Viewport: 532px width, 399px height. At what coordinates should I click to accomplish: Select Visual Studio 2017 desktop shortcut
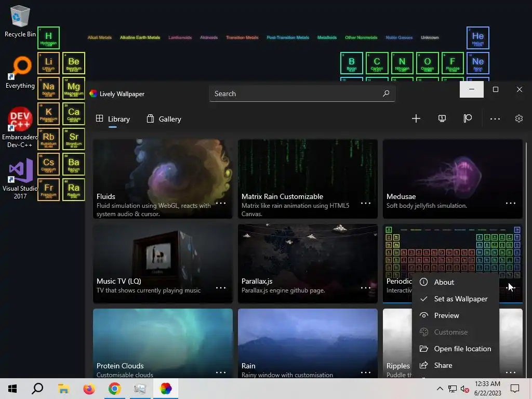[x=20, y=179]
